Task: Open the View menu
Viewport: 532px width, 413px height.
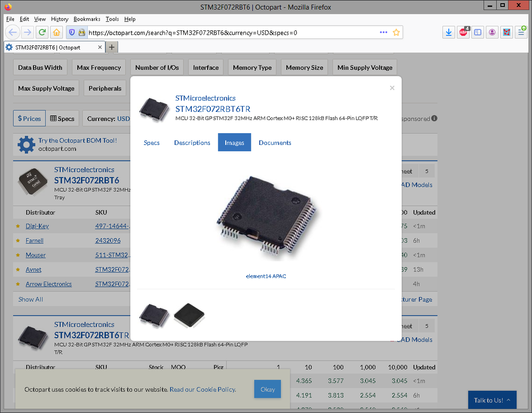Action: (40, 19)
